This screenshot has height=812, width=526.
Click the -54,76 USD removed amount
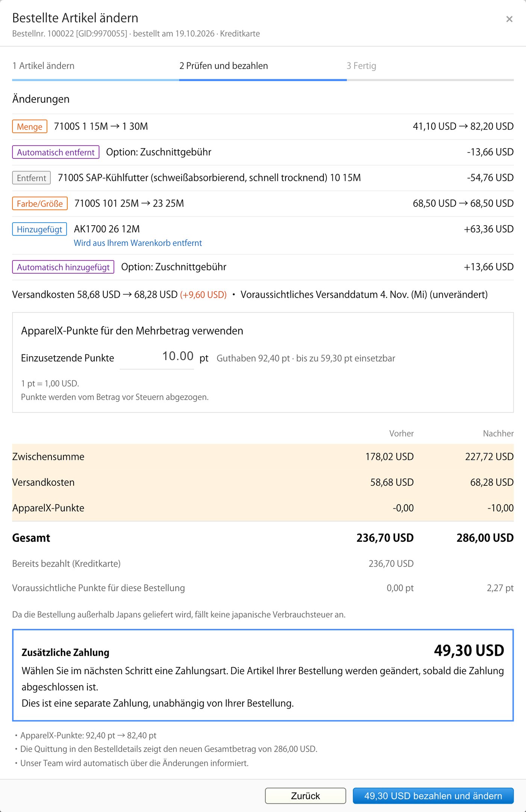[490, 178]
